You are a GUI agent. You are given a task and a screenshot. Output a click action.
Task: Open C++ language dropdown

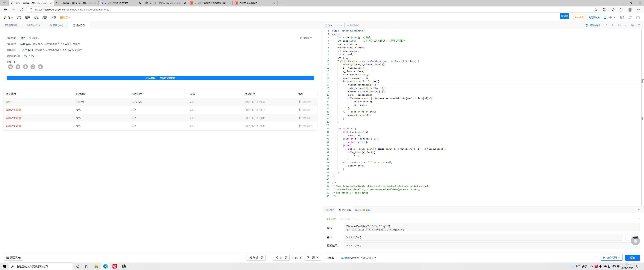click(334, 25)
